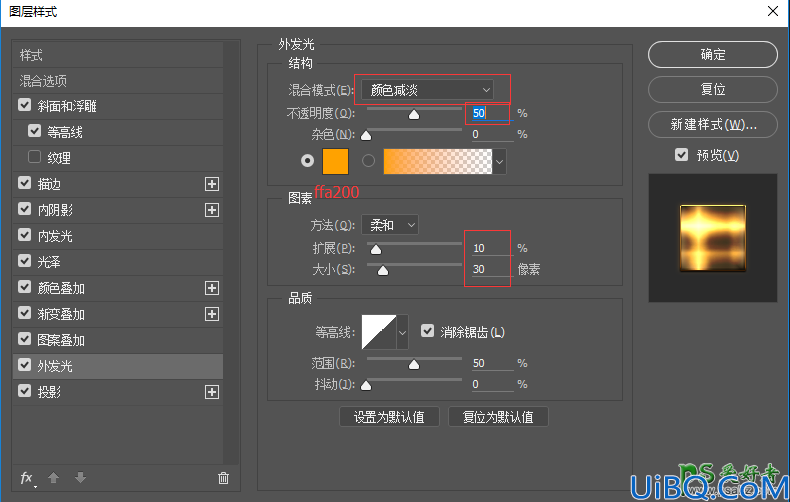Click the gold style preview thumbnail
The height and width of the screenshot is (502, 790).
(x=712, y=238)
